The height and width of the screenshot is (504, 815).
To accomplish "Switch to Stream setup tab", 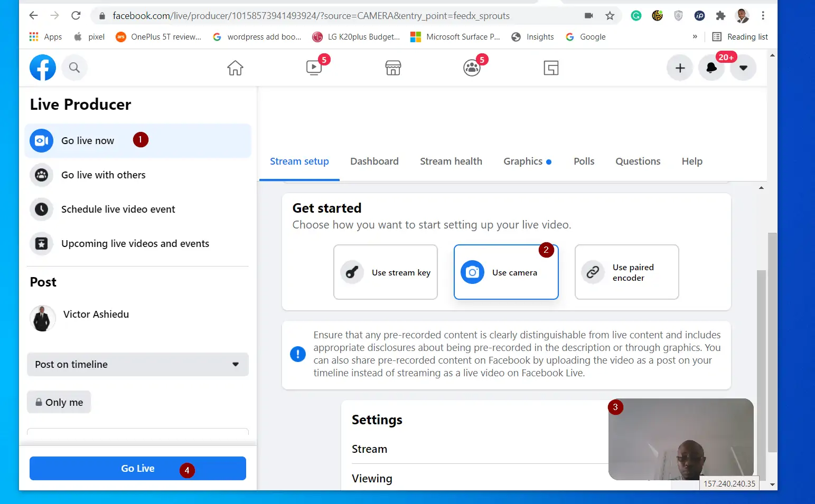I will coord(299,161).
